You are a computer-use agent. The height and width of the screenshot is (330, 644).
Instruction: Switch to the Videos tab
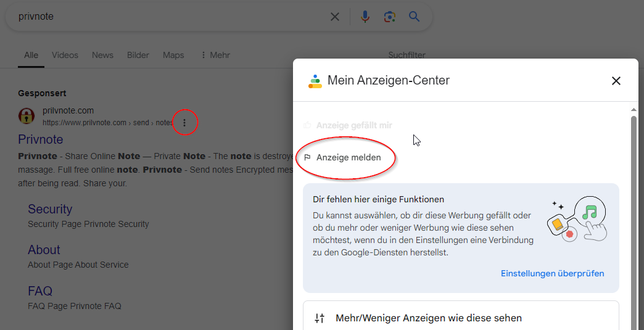[65, 55]
